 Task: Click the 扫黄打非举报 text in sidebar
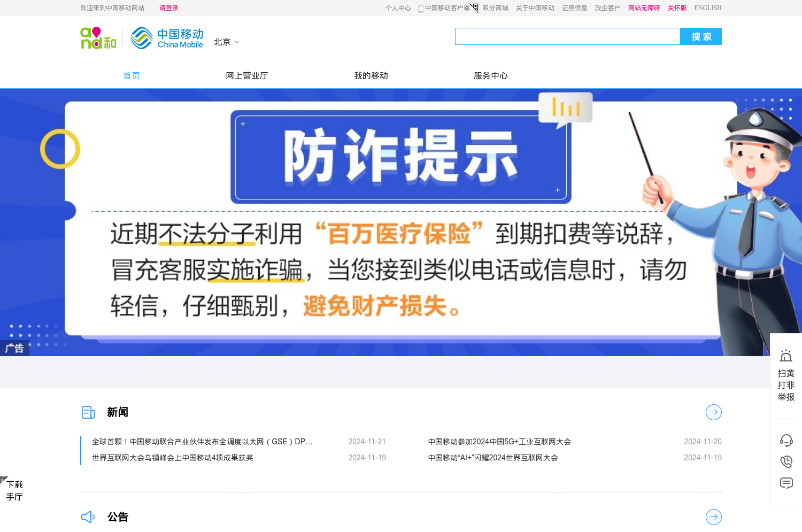coord(786,385)
